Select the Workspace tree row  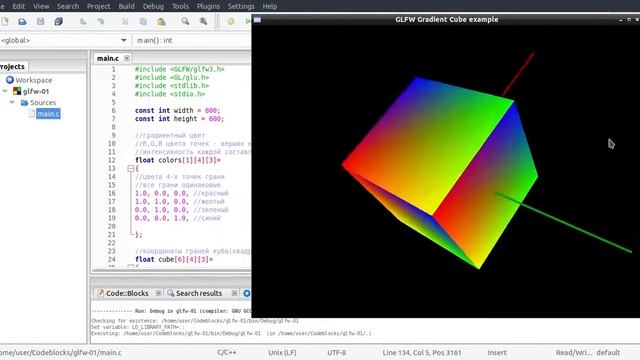[34, 80]
